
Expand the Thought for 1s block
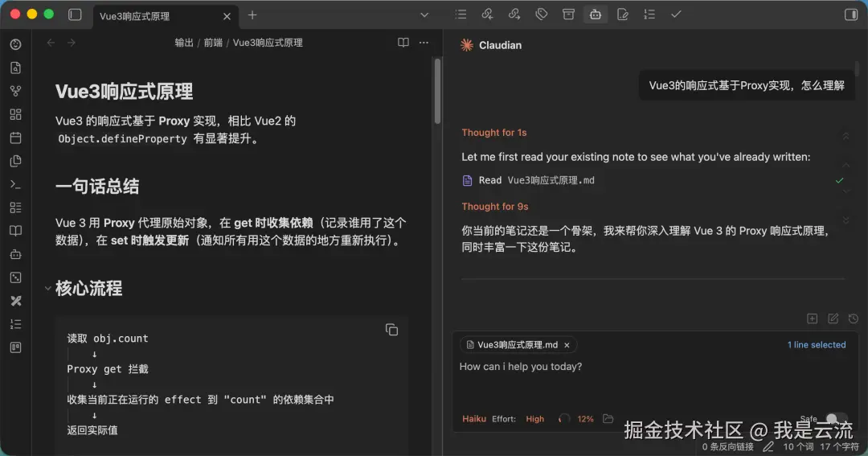click(493, 133)
